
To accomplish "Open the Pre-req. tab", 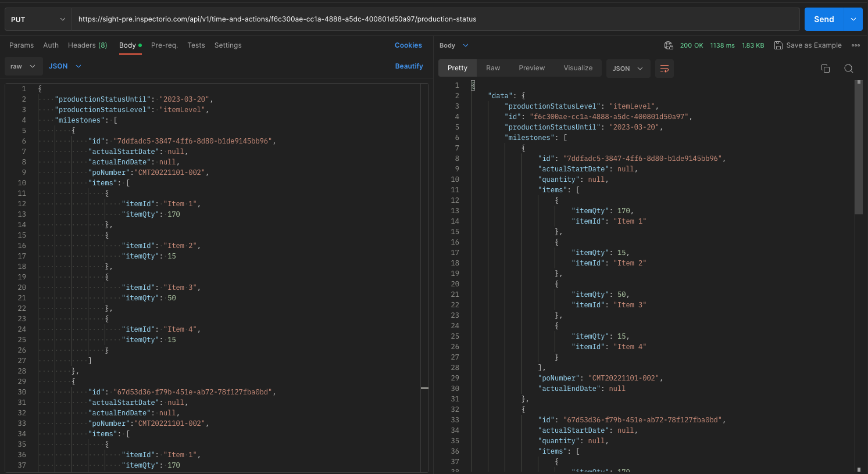I will 165,45.
